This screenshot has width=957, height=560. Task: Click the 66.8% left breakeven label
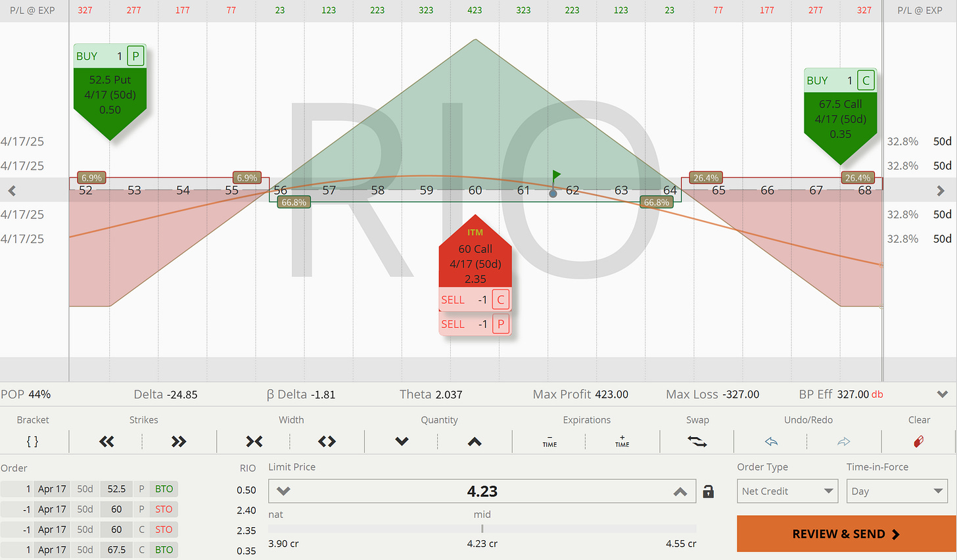(294, 202)
